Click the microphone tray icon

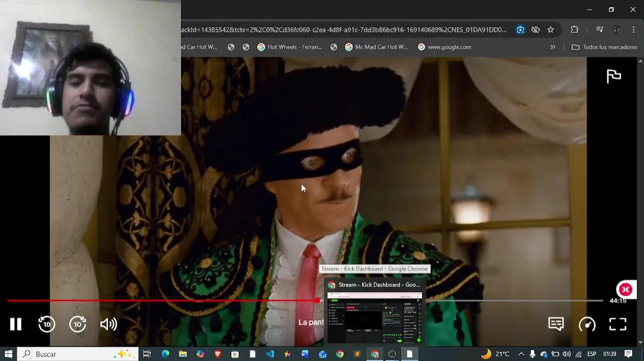click(533, 354)
